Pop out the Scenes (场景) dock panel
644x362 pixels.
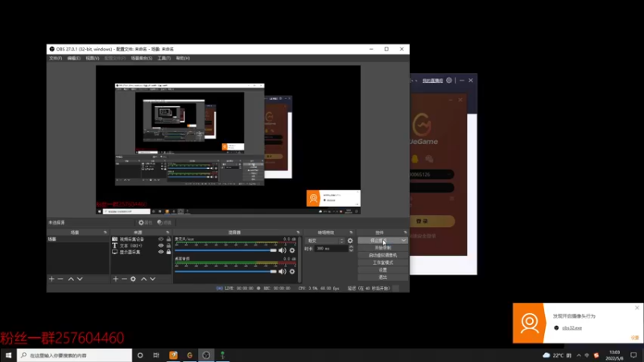(105, 232)
